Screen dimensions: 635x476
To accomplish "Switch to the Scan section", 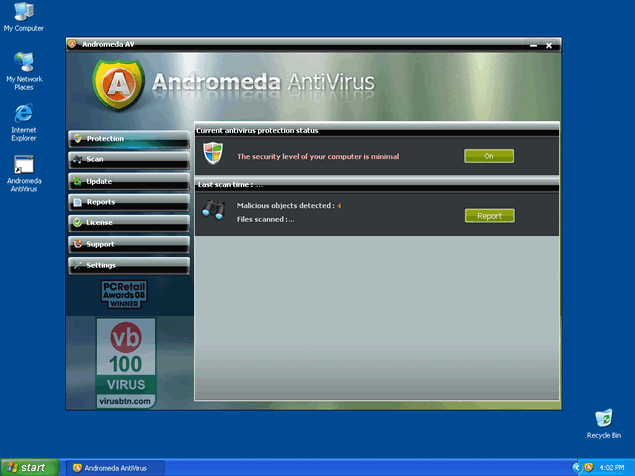I will click(128, 160).
